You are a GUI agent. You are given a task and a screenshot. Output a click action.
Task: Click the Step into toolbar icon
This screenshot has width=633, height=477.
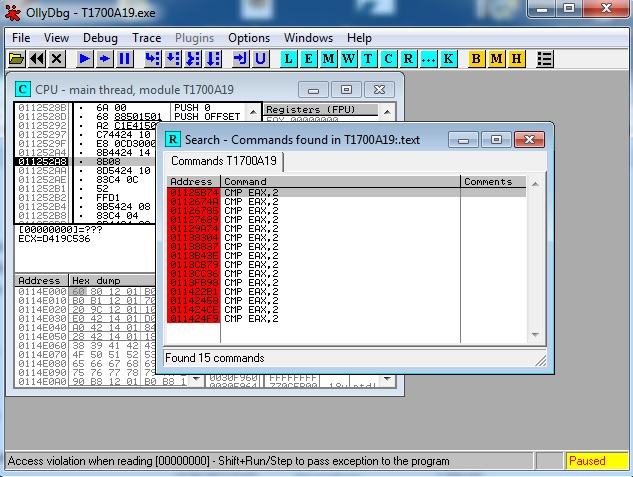pos(153,59)
